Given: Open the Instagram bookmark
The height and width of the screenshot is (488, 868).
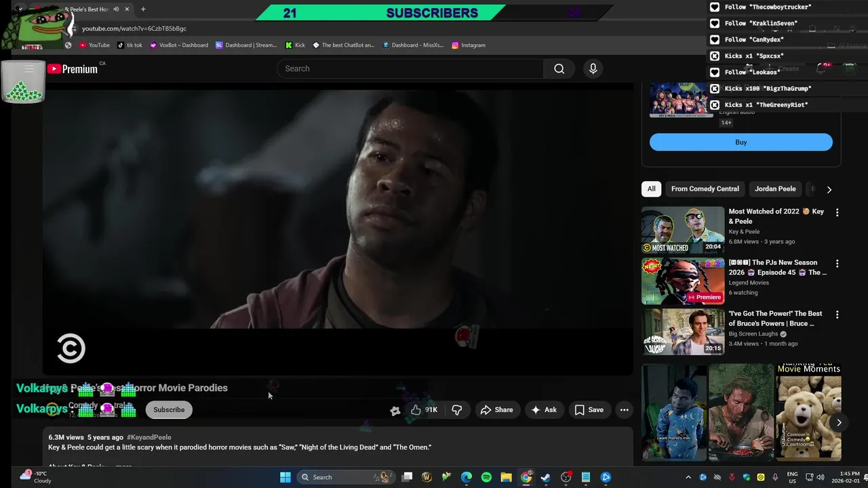Looking at the screenshot, I should click(x=469, y=45).
